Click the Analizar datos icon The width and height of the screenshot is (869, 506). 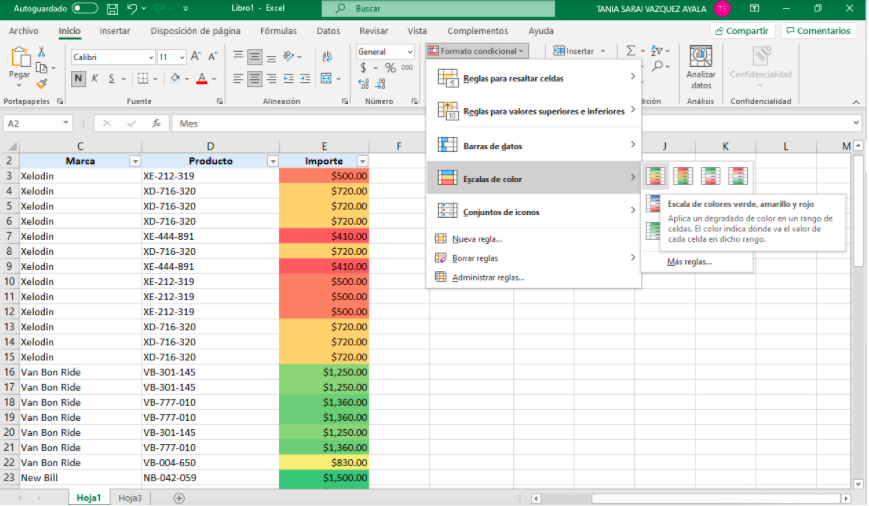(x=701, y=57)
